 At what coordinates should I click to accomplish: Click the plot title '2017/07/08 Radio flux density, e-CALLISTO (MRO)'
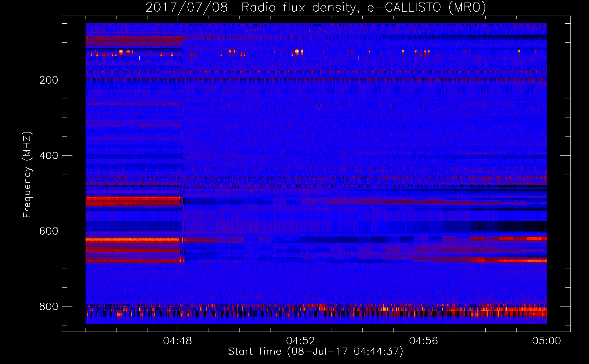316,7
